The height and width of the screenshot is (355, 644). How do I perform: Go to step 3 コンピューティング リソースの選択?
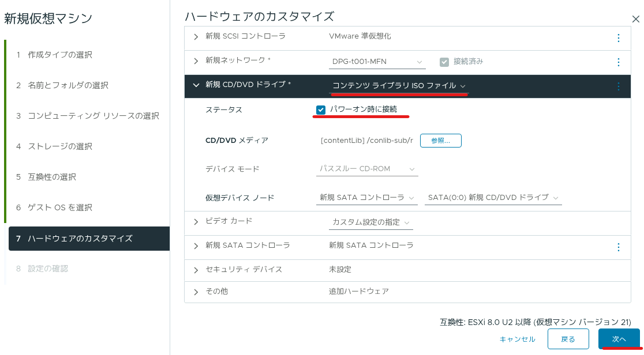click(x=88, y=116)
